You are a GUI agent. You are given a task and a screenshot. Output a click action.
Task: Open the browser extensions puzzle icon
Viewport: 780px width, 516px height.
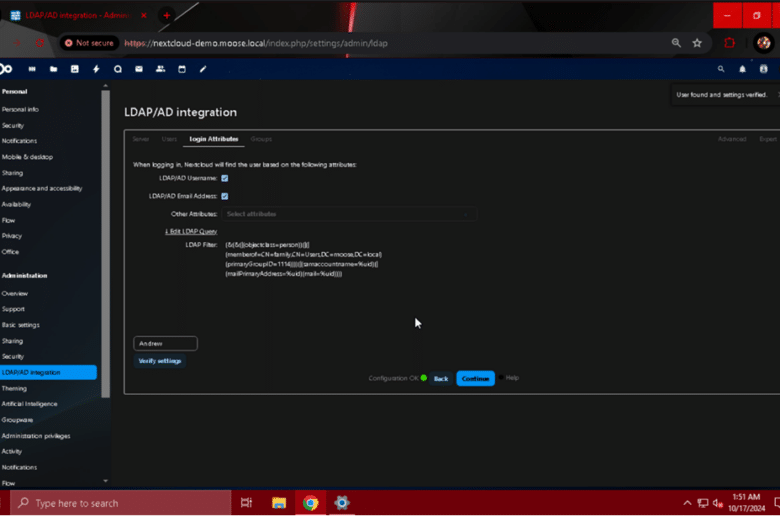coord(729,43)
